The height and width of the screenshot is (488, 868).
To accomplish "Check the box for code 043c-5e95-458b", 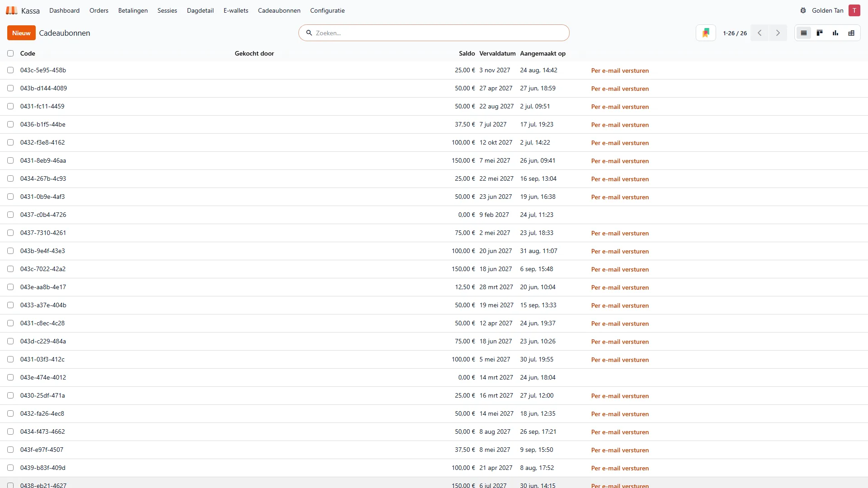I will click(10, 70).
